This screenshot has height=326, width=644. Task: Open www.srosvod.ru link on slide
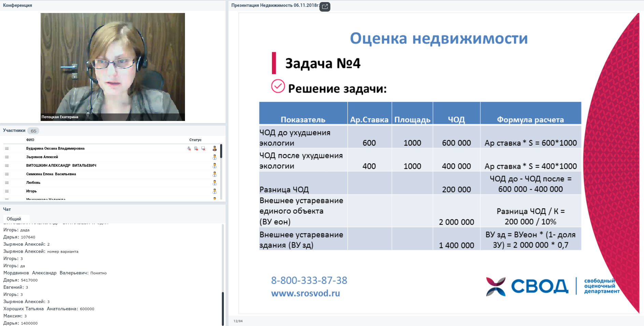[x=305, y=293]
